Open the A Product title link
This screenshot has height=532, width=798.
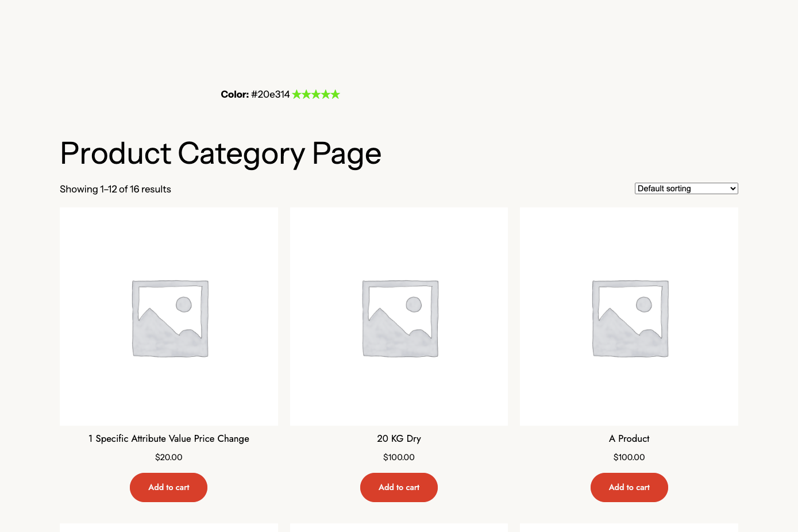629,438
